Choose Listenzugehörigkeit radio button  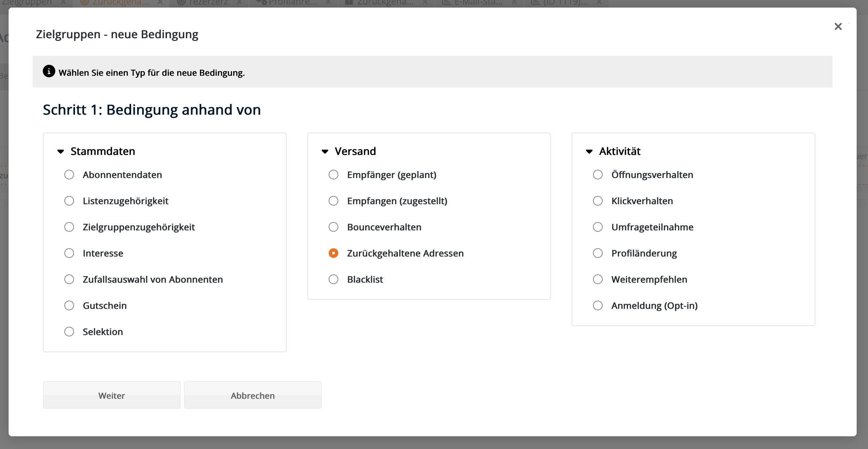(69, 201)
